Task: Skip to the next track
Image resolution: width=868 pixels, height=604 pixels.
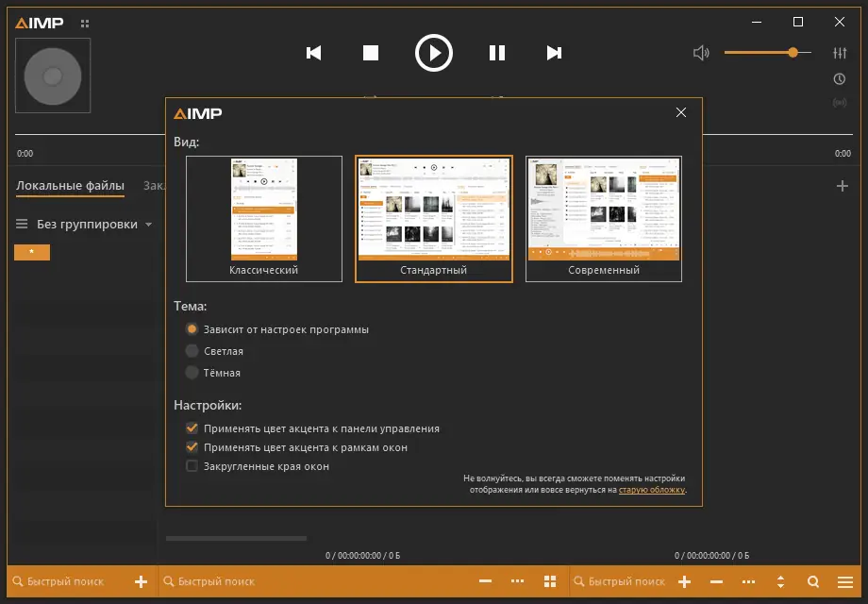Action: [x=554, y=53]
